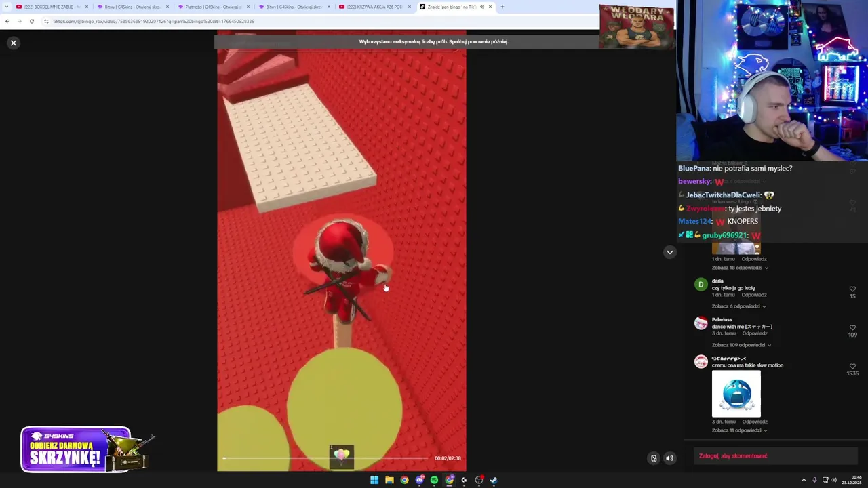This screenshot has height=488, width=868.
Task: Go to the next video with the down chevron
Action: pyautogui.click(x=669, y=252)
